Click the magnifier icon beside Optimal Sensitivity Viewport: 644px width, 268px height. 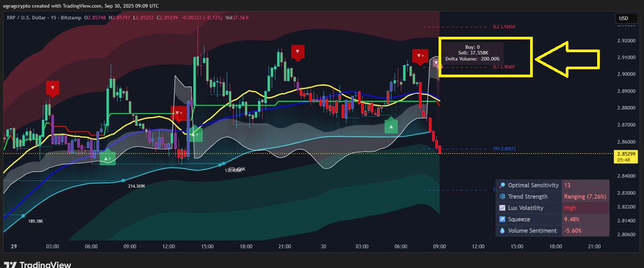point(502,185)
